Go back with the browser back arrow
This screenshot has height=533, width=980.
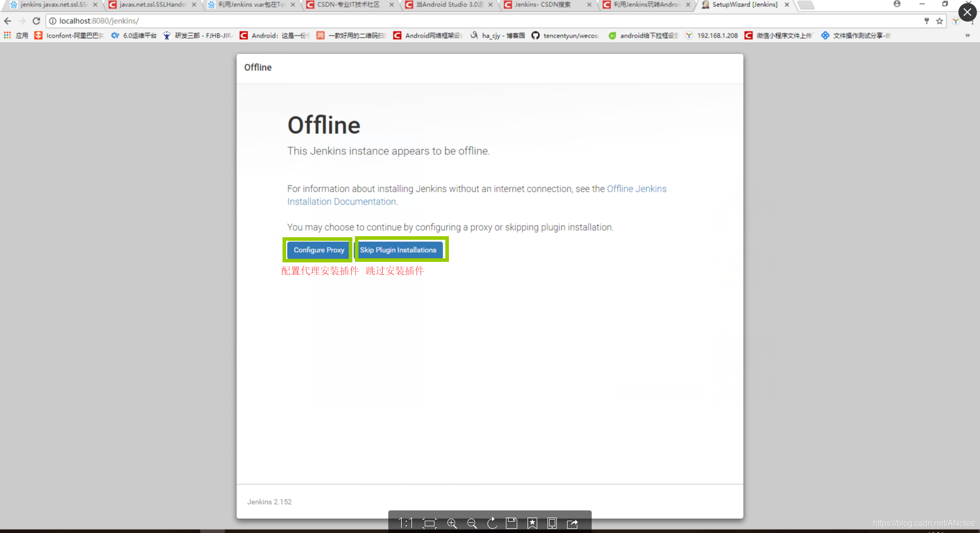[8, 21]
